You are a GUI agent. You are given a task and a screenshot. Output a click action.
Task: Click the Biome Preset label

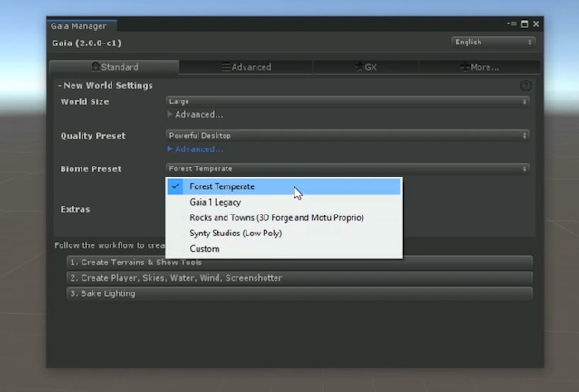91,169
